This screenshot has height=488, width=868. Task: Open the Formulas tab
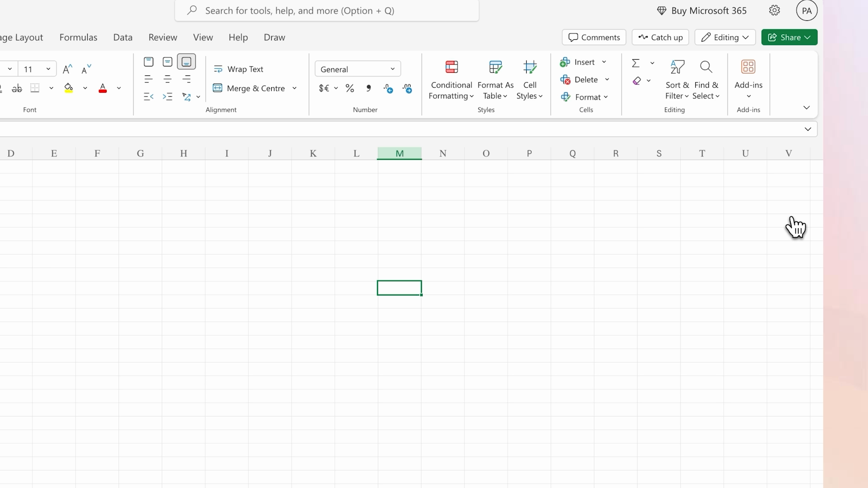[x=78, y=38]
